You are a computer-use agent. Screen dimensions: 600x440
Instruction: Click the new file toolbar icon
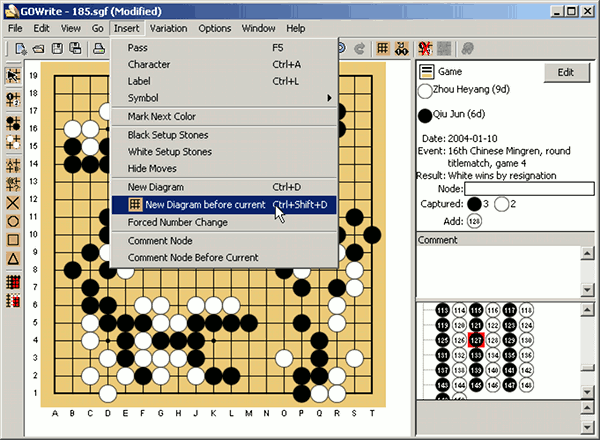pos(21,48)
